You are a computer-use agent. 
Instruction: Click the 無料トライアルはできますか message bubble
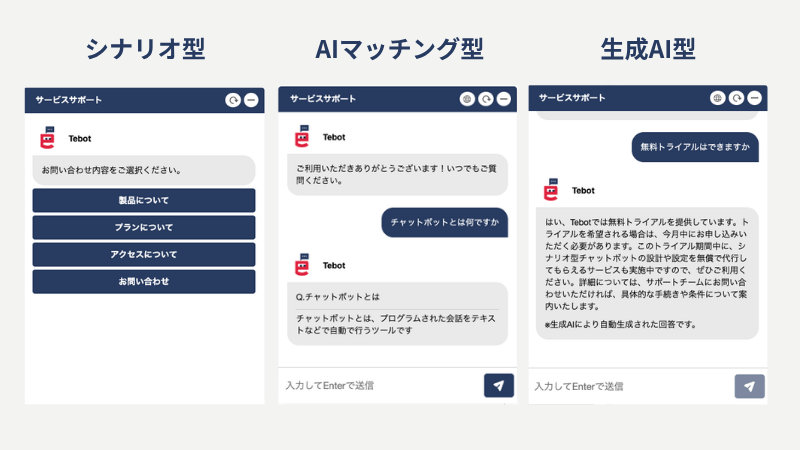click(x=695, y=147)
